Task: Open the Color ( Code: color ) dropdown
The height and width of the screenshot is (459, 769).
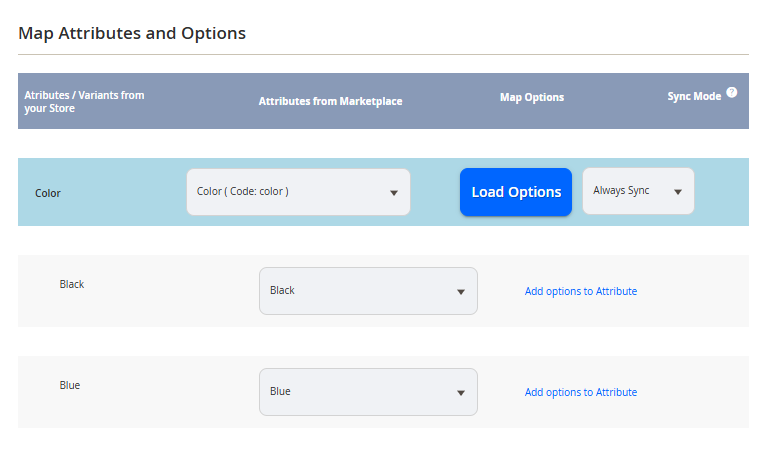Action: coord(298,192)
